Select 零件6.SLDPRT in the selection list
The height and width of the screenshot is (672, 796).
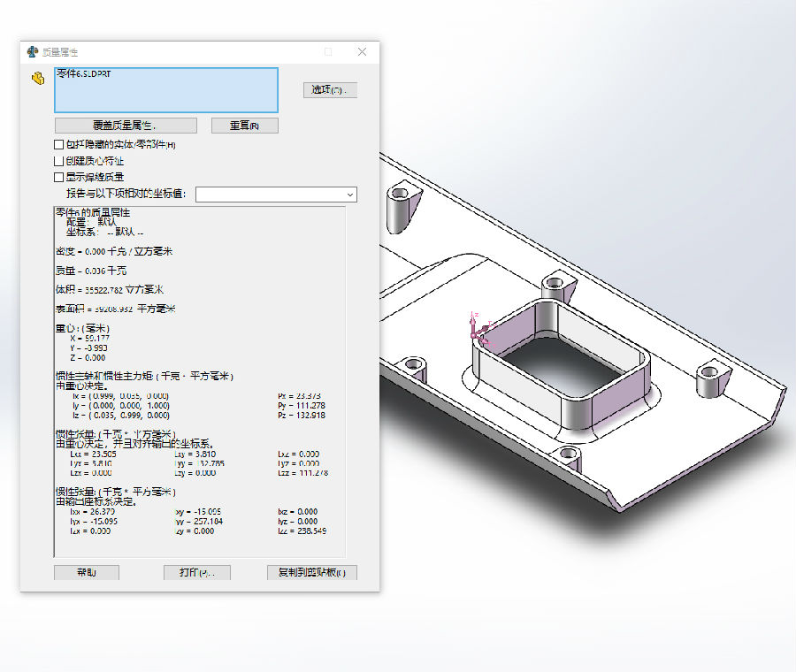85,73
